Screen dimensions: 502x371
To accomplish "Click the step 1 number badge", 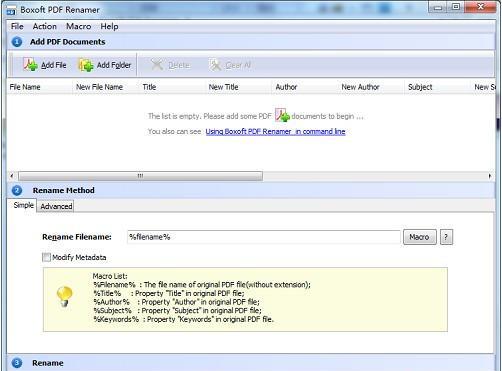I will point(17,42).
